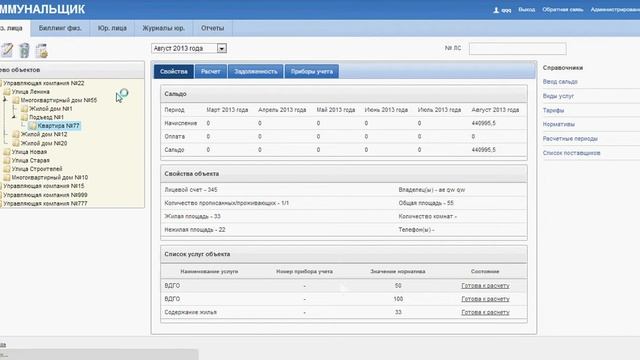640x360 pixels.
Task: Click the Август 2013 года period combo box
Action: pos(189,49)
